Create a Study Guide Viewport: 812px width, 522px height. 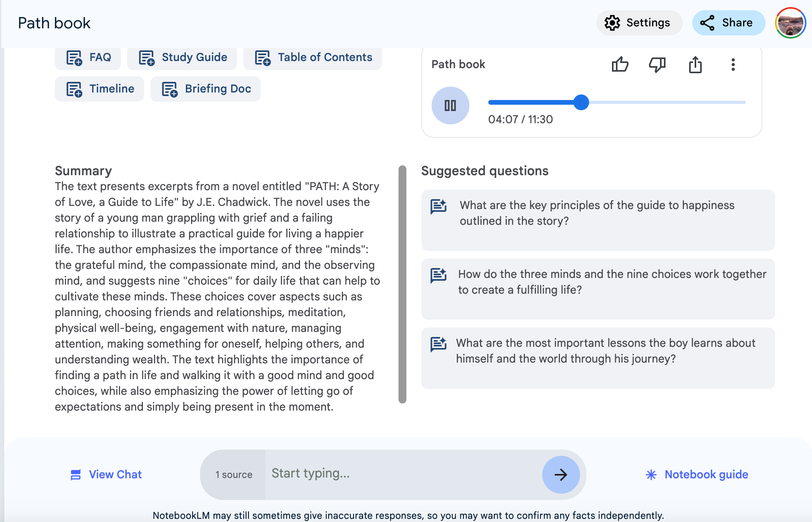(x=182, y=57)
